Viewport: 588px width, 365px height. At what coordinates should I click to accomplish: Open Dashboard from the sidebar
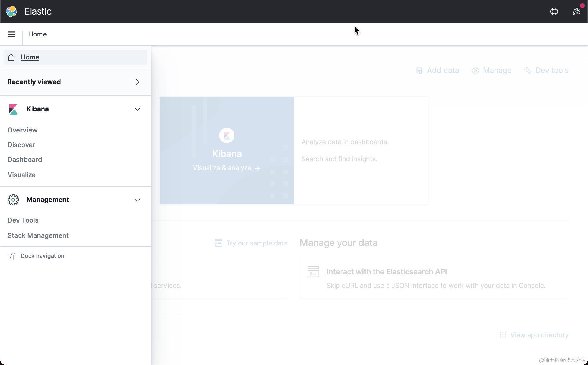pos(25,160)
